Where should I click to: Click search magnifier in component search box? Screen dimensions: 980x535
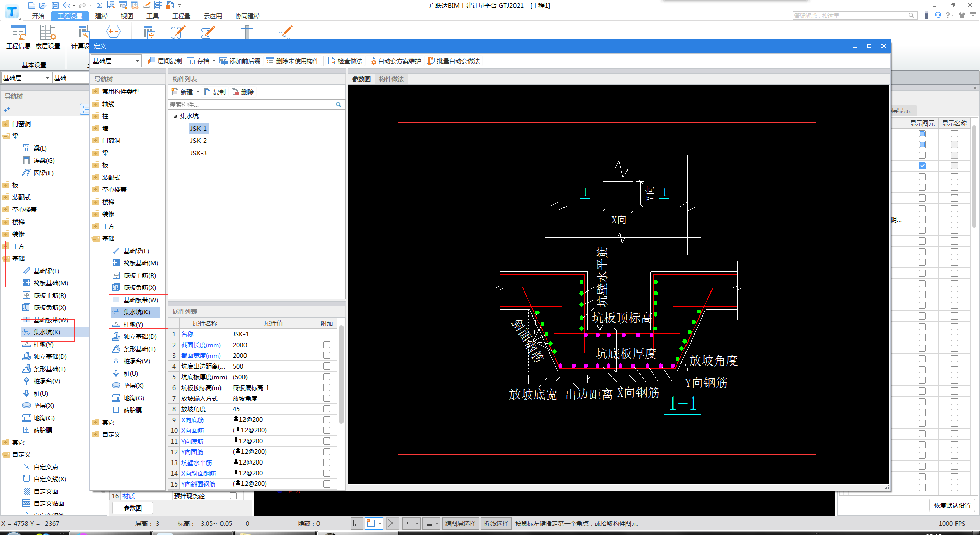point(338,104)
